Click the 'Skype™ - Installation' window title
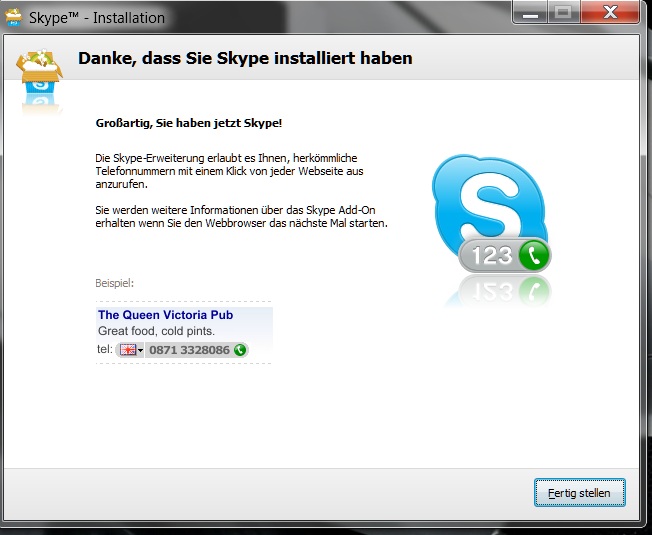Screen dimensions: 652x535 pyautogui.click(x=96, y=18)
